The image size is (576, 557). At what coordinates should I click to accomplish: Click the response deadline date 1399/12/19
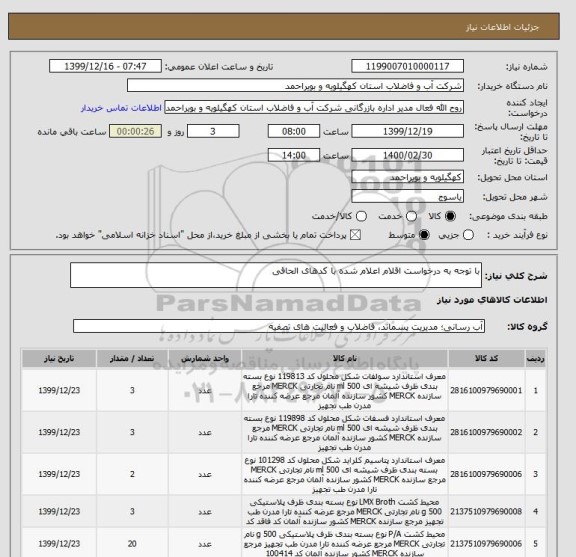pyautogui.click(x=407, y=132)
